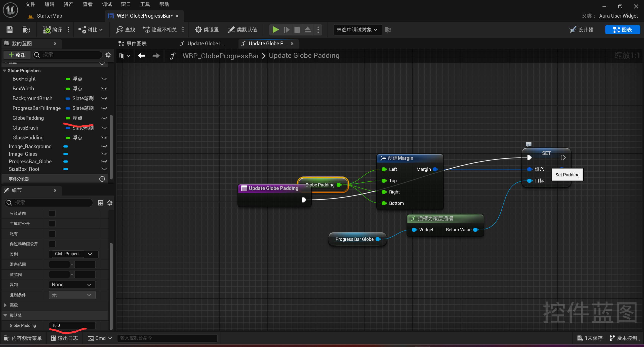Screen dimensions: 644x347
Task: Open 类设置 class settings
Action: click(207, 30)
